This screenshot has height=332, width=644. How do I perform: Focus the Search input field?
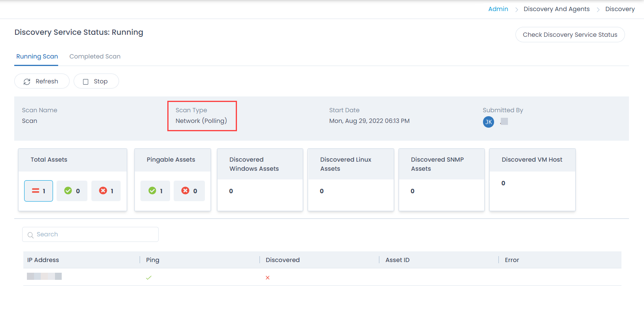coord(95,234)
